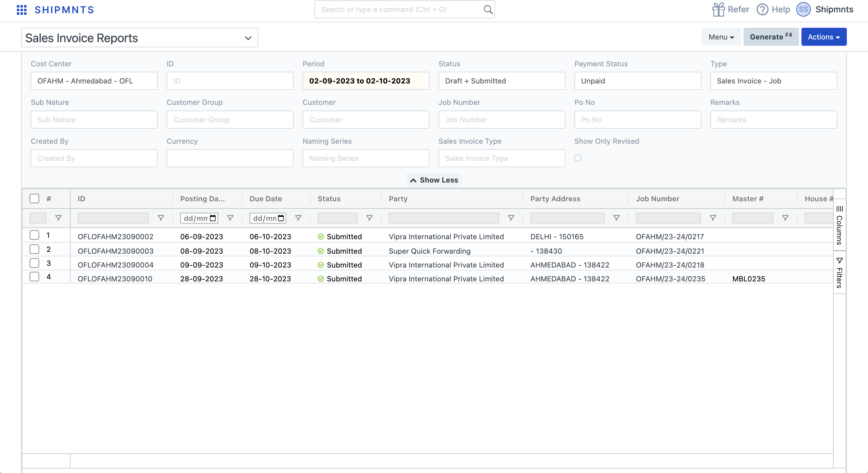This screenshot has width=868, height=473.
Task: Open the Currency field
Action: (x=230, y=158)
